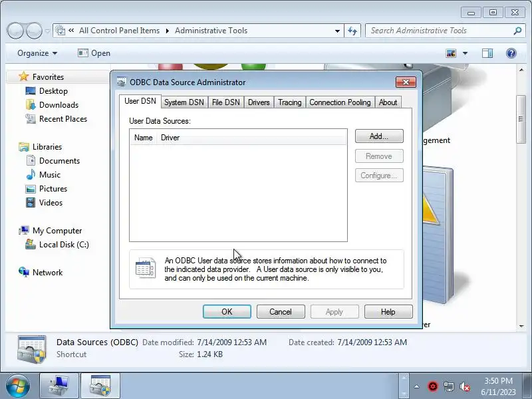The width and height of the screenshot is (532, 399).
Task: Click the Date modified value in details pane
Action: point(231,342)
